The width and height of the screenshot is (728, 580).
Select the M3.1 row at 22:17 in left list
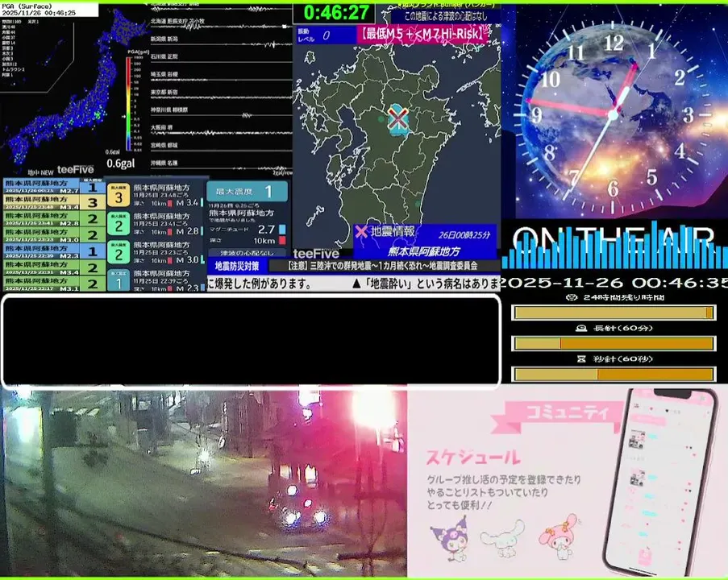click(54, 284)
